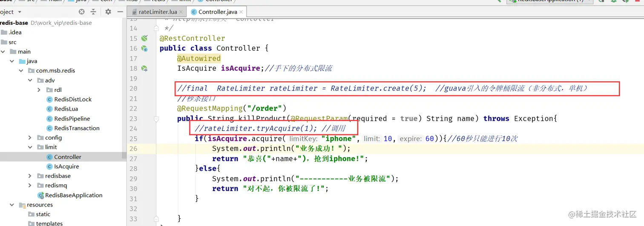The width and height of the screenshot is (644, 226).
Task: Click the Spring bean gutter icon on line 15
Action: [144, 38]
